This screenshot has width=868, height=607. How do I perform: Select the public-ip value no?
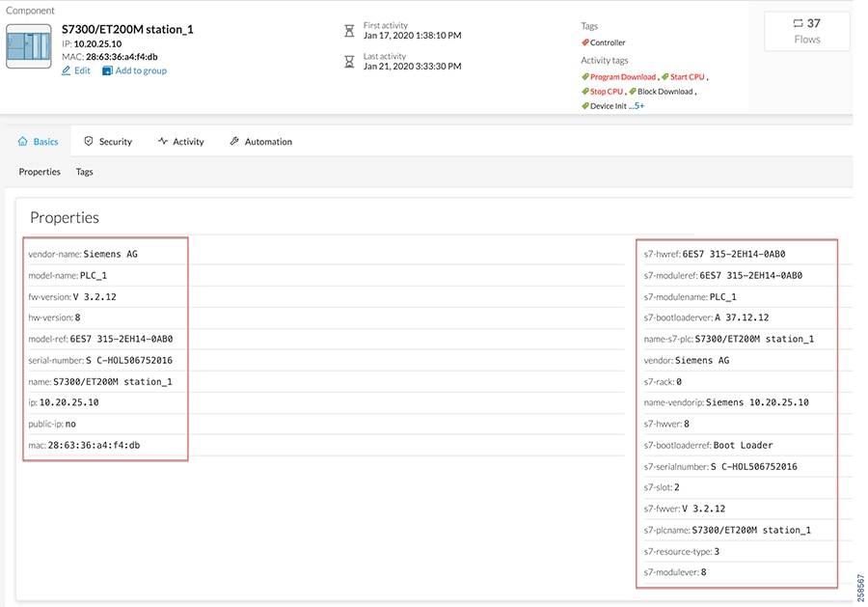point(70,424)
